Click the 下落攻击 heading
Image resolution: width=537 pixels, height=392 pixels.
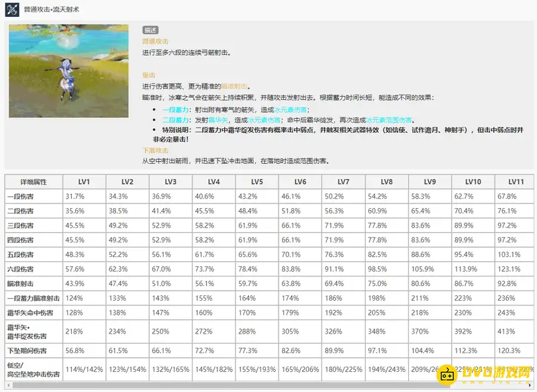click(x=154, y=150)
